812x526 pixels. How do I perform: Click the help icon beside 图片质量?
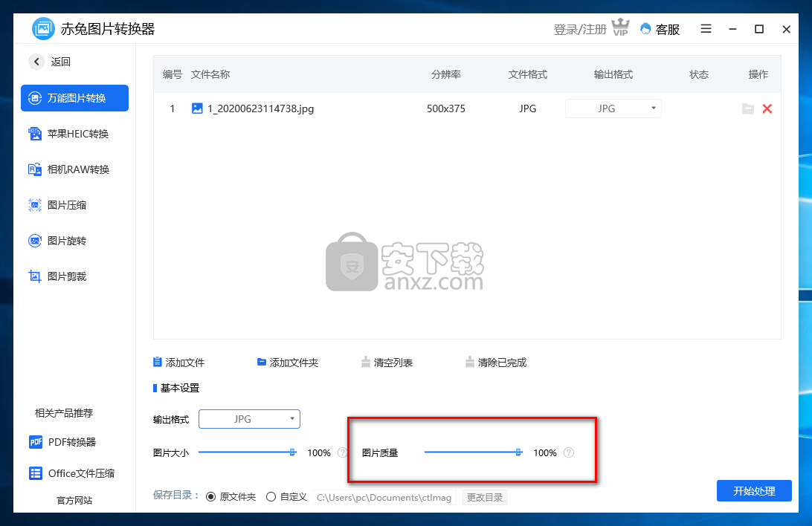(569, 452)
